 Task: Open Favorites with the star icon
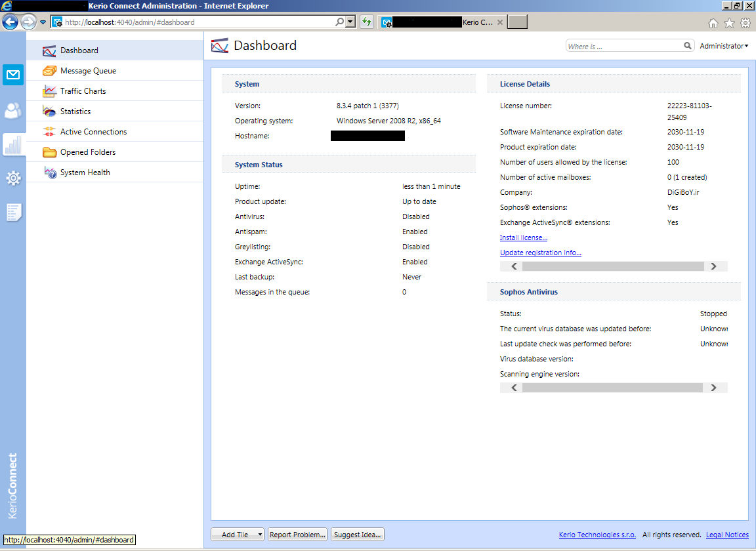(730, 23)
